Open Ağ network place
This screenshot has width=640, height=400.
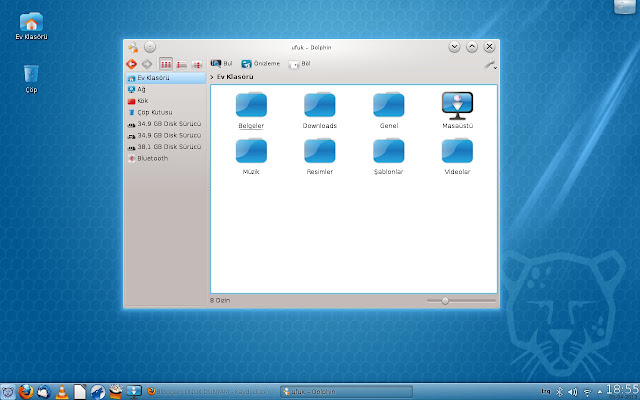(166, 89)
